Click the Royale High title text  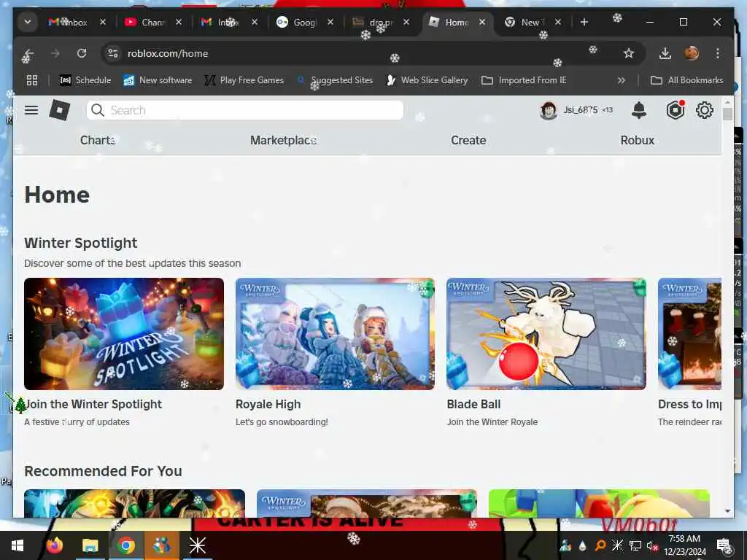[268, 404]
